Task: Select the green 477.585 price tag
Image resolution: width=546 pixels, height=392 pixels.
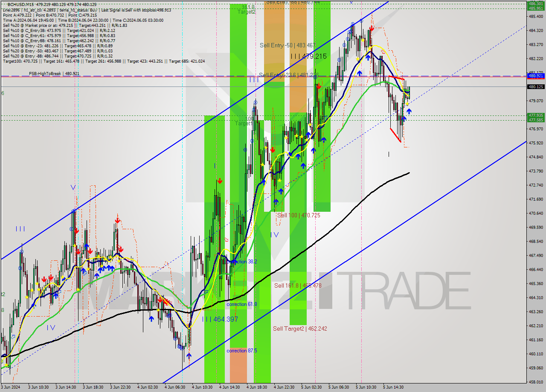Action: point(536,120)
